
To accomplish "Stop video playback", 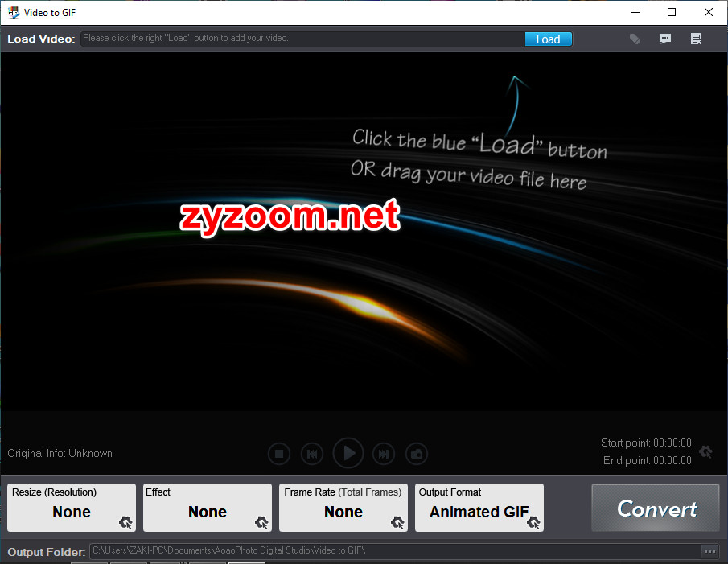I will click(x=279, y=454).
